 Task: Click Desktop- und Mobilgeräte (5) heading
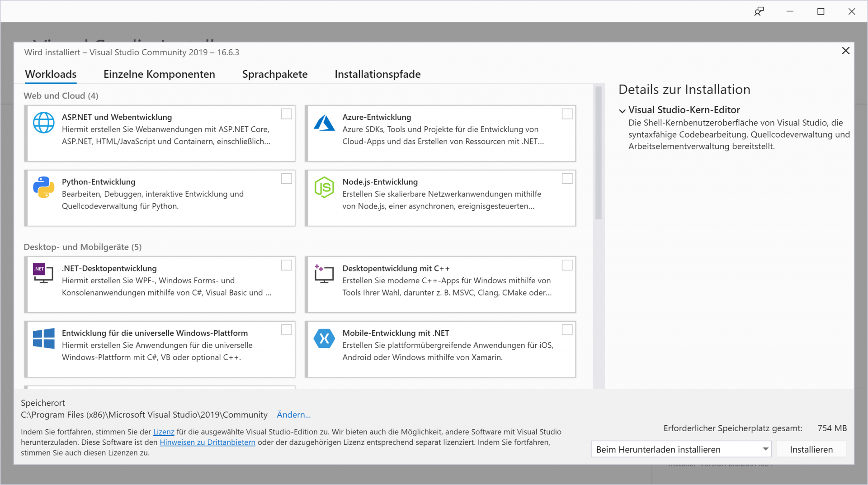(83, 247)
